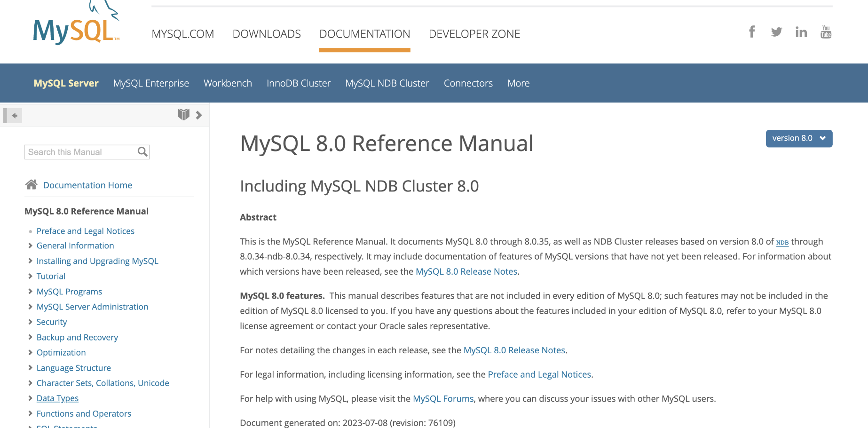
Task: Click the magnifier search icon
Action: (142, 151)
